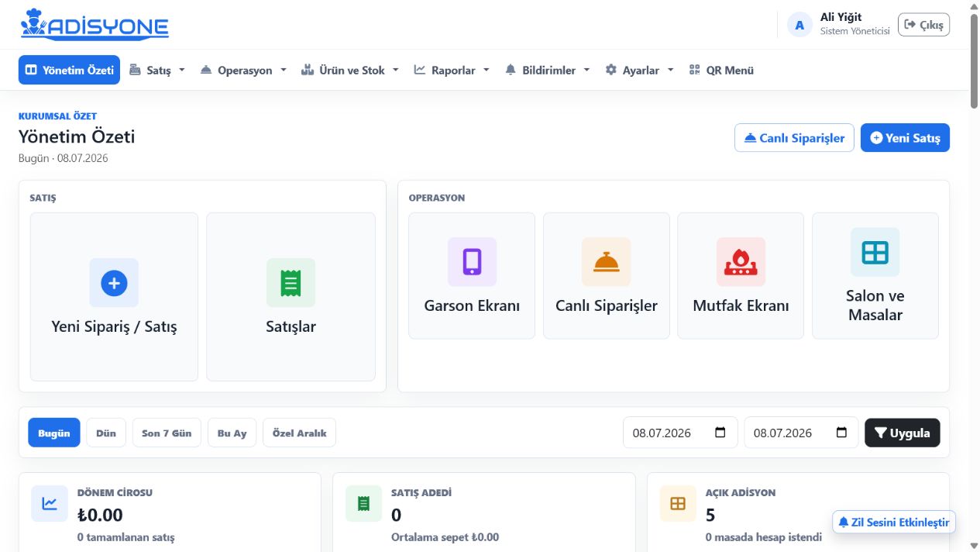
Task: Click the Kurumsal Özet label
Action: [x=57, y=116]
